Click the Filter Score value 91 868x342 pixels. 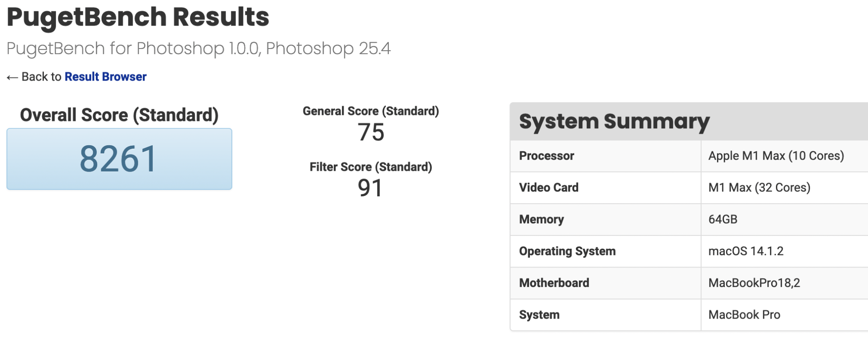370,188
